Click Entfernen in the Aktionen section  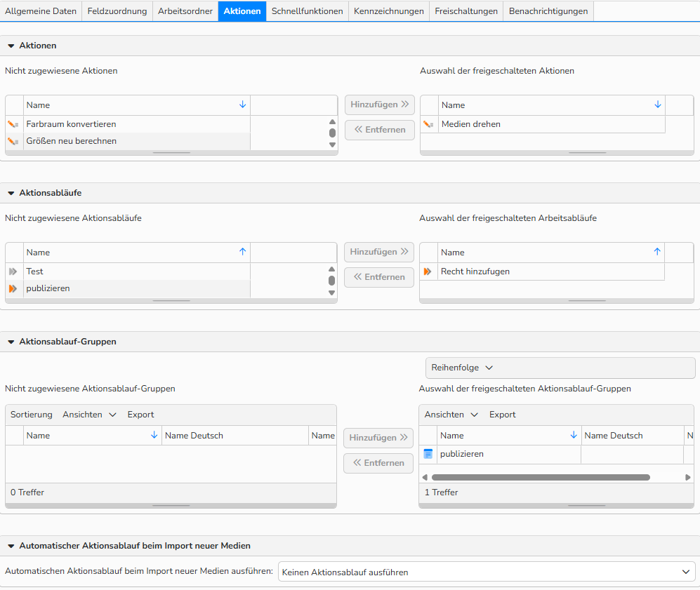pos(379,130)
